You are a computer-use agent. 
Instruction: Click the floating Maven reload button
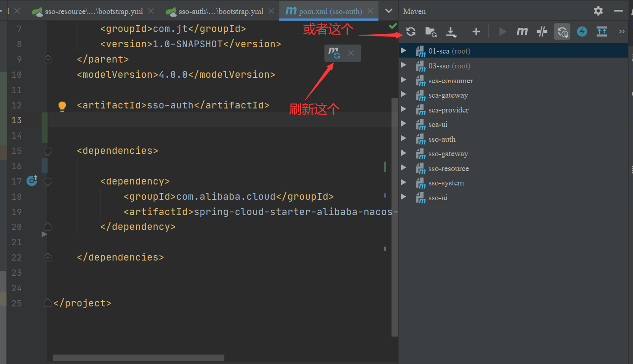334,53
